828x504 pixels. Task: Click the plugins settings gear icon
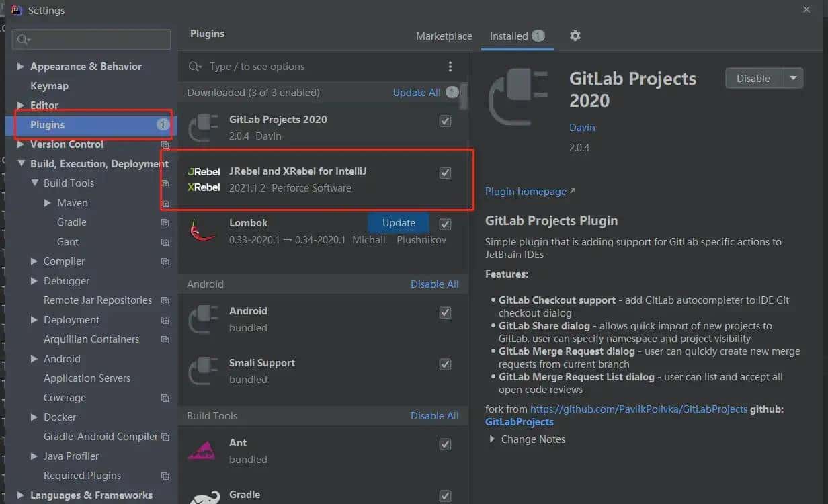pyautogui.click(x=575, y=36)
